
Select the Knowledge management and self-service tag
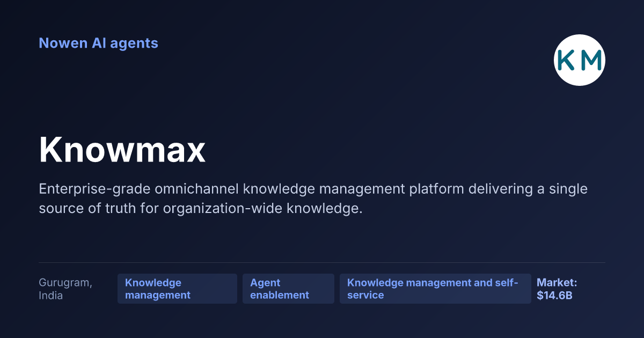435,289
